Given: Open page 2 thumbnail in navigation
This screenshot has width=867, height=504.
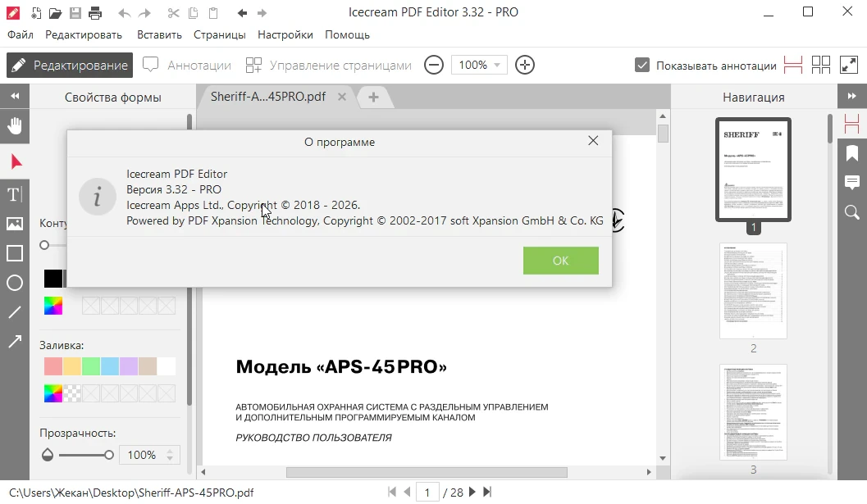Looking at the screenshot, I should click(753, 291).
